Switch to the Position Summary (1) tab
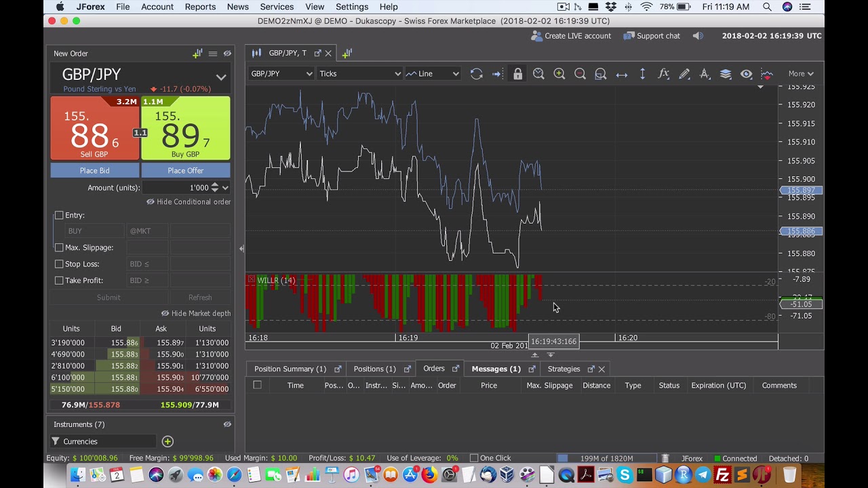The height and width of the screenshot is (488, 868). tap(290, 369)
